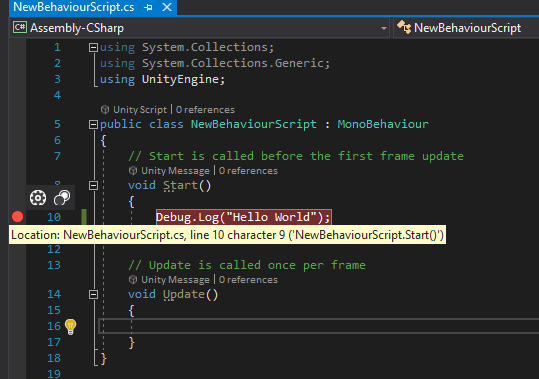Click the class closing brace on line 18

point(103,359)
